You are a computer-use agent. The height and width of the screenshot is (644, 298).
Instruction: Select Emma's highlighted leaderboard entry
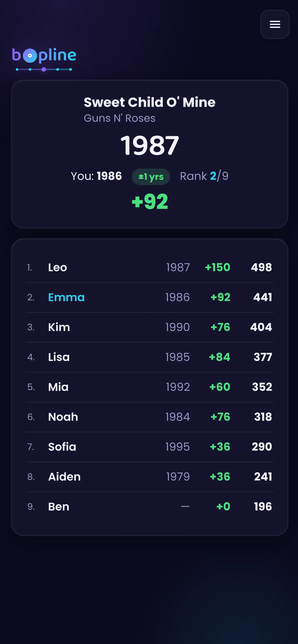click(x=150, y=297)
